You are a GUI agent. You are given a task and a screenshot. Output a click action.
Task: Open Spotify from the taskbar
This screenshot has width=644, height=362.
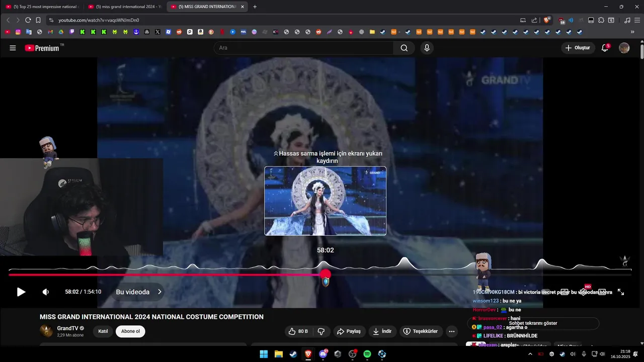[367, 354]
